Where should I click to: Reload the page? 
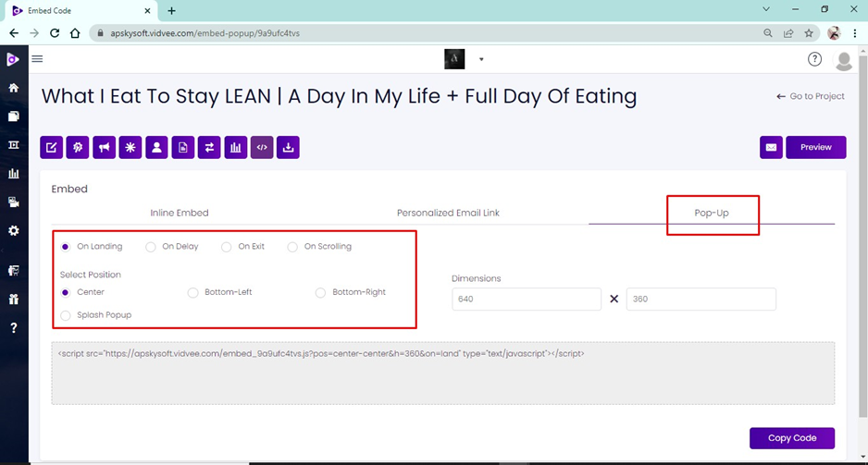[55, 33]
